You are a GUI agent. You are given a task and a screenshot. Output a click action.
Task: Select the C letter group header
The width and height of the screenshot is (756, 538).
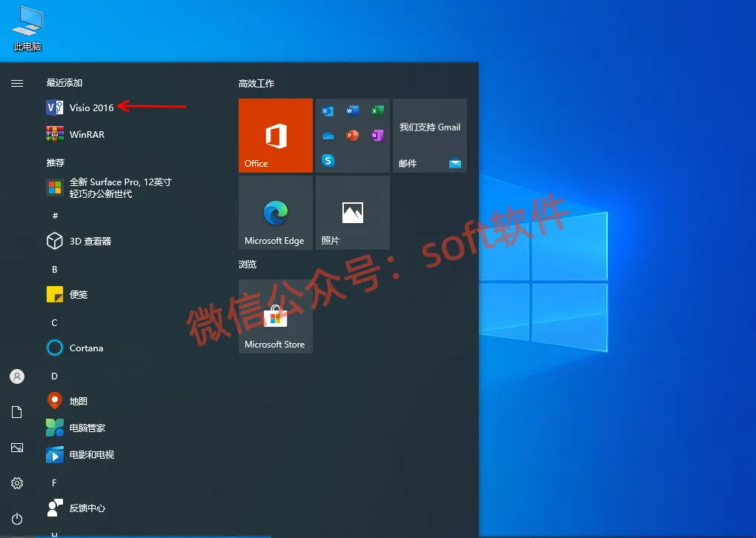coord(55,322)
